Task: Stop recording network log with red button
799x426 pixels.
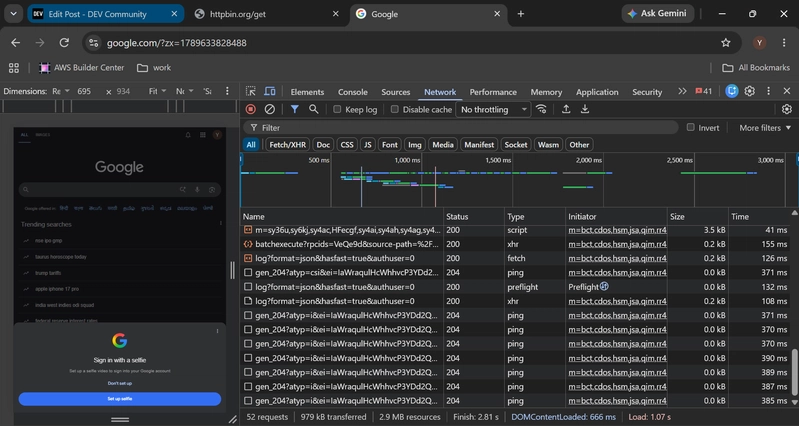Action: [x=251, y=109]
